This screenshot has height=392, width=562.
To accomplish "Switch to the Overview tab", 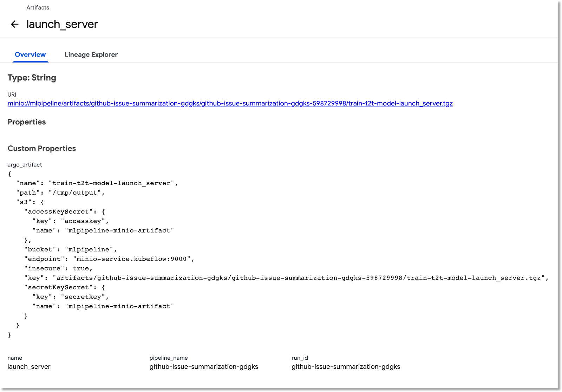I will pos(30,54).
